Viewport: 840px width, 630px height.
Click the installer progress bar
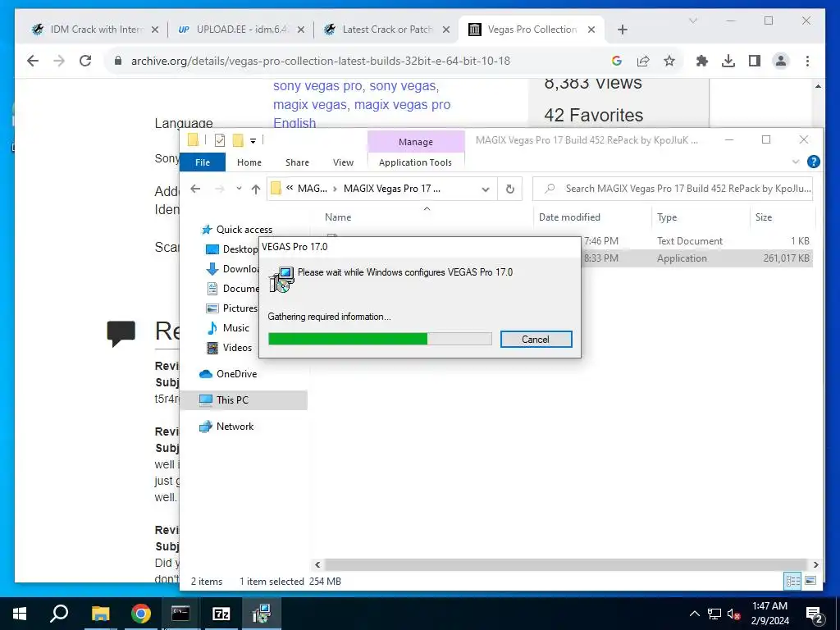point(380,339)
